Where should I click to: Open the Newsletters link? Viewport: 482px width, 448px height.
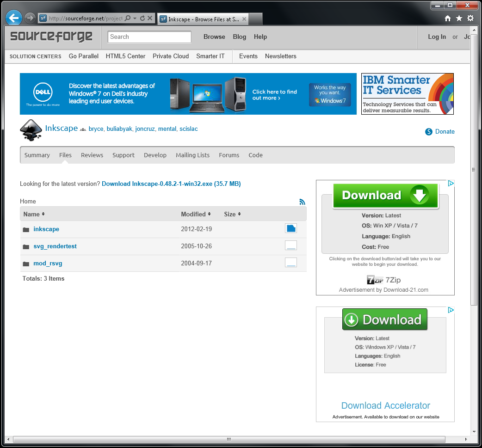281,56
